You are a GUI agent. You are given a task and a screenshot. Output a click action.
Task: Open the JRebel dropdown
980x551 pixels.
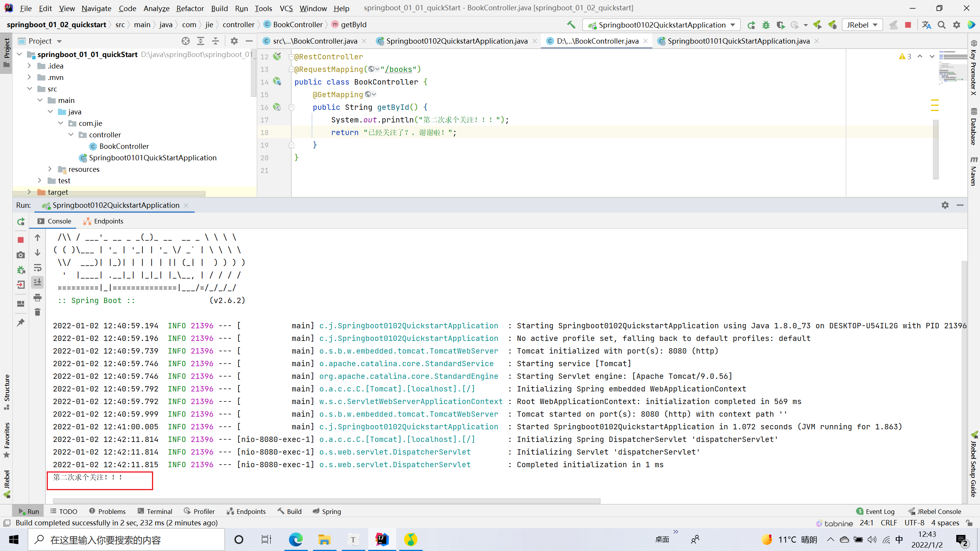pos(862,25)
